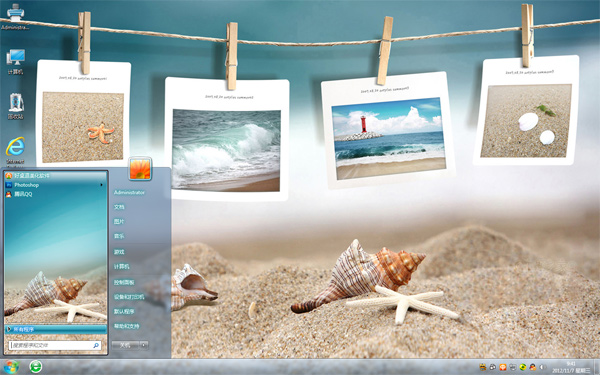
Task: Click the Shut down (关机) button
Action: (x=126, y=345)
